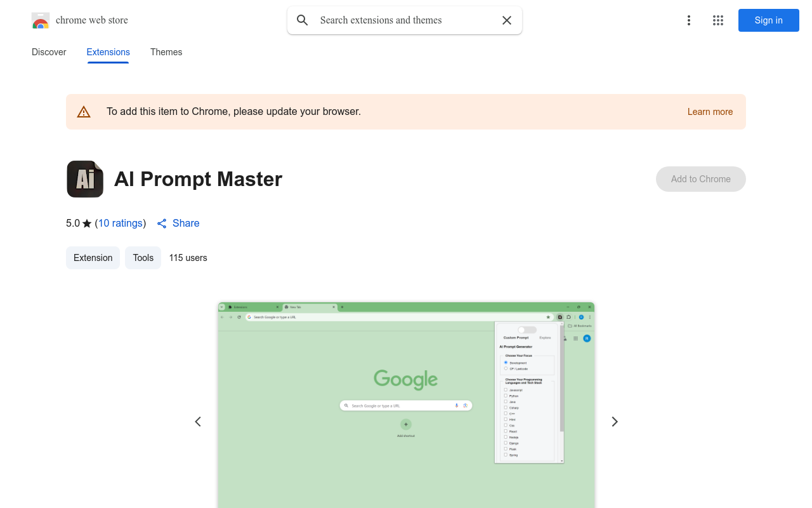Go to next screenshot with right arrow
The height and width of the screenshot is (508, 812).
pos(614,422)
